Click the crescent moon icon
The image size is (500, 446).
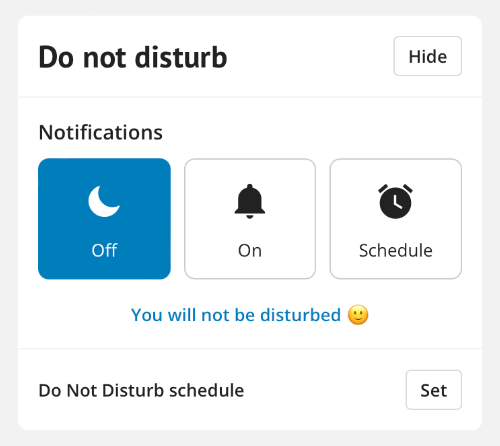(104, 201)
